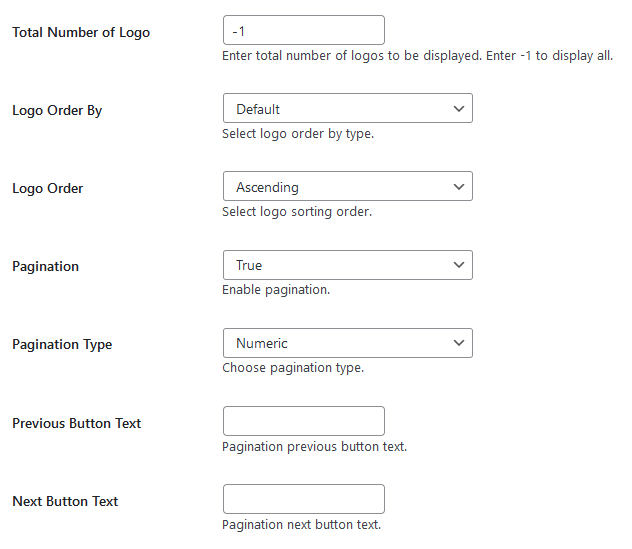
Task: Click the 'Pagination next button text.' description
Action: tap(301, 524)
